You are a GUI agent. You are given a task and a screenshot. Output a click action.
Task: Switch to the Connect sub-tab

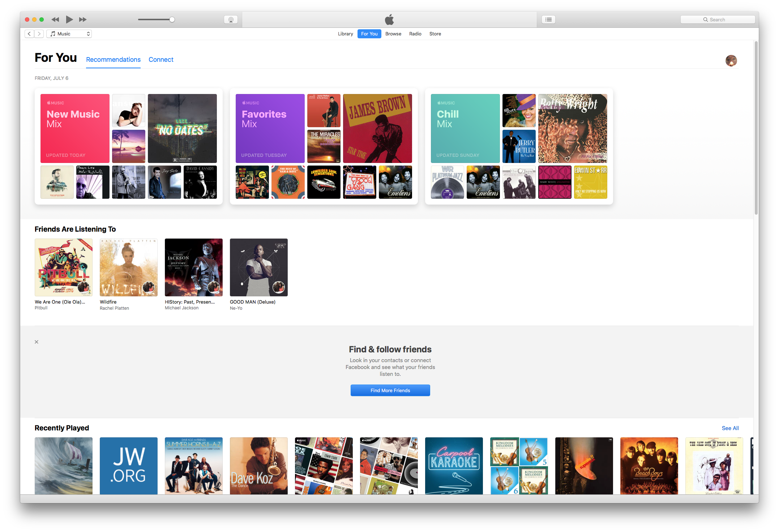(x=161, y=60)
